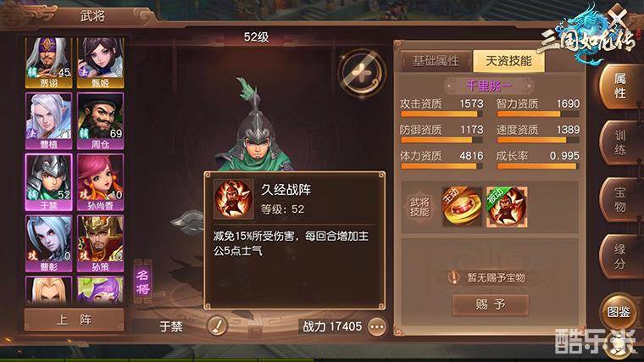Click the 上阵 button
This screenshot has width=644, height=362.
click(74, 320)
